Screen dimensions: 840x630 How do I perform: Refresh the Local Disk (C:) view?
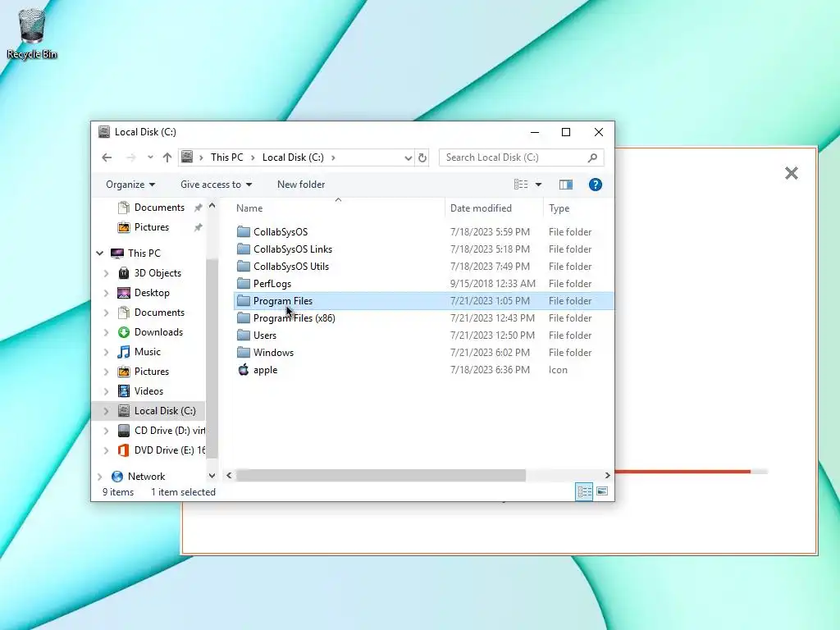click(x=422, y=157)
